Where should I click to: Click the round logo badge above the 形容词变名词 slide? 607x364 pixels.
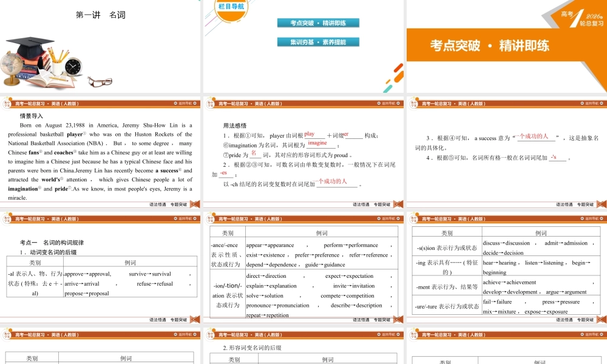[210, 334]
